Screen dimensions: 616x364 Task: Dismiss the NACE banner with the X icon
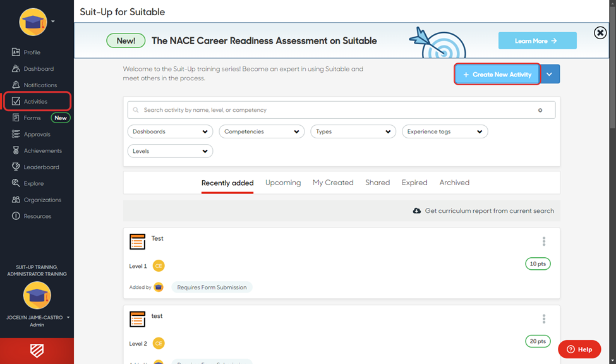coord(600,33)
